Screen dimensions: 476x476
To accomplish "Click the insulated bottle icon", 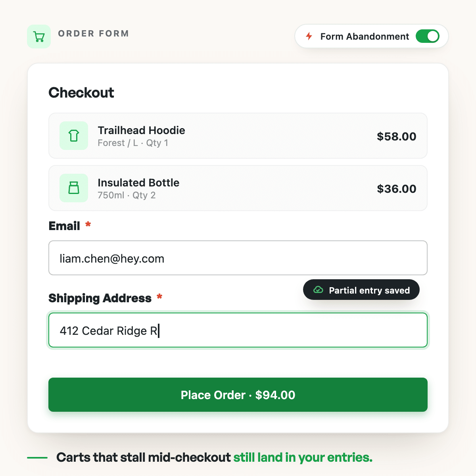I will click(74, 188).
